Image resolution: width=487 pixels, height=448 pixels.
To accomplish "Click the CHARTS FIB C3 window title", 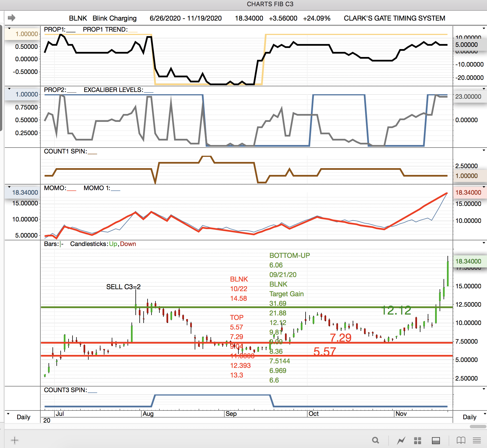I will pos(270,4).
